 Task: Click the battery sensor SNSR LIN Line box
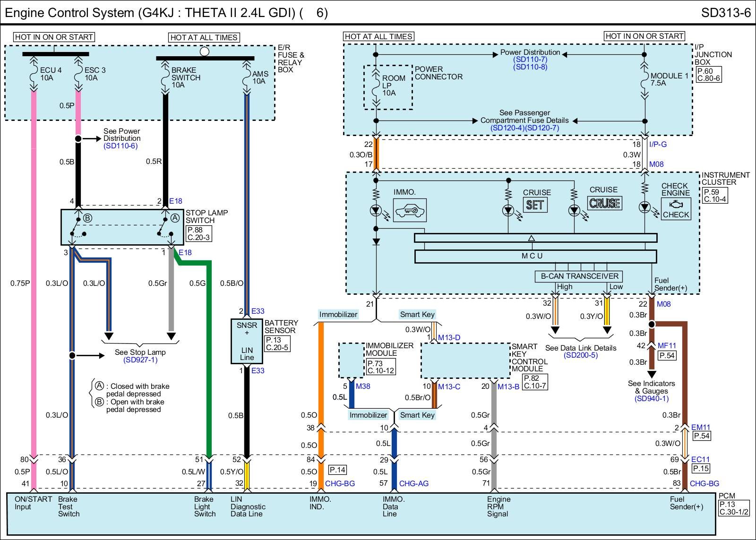247,341
